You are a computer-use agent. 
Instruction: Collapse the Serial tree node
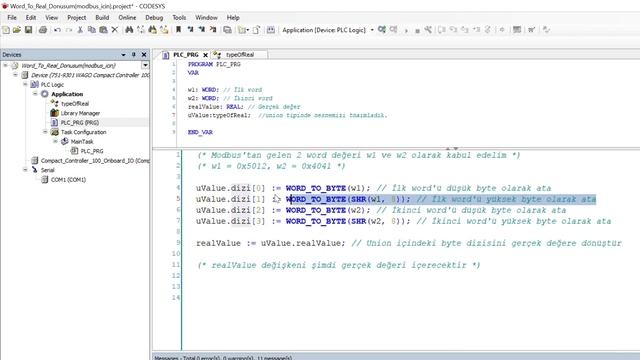pyautogui.click(x=25, y=170)
